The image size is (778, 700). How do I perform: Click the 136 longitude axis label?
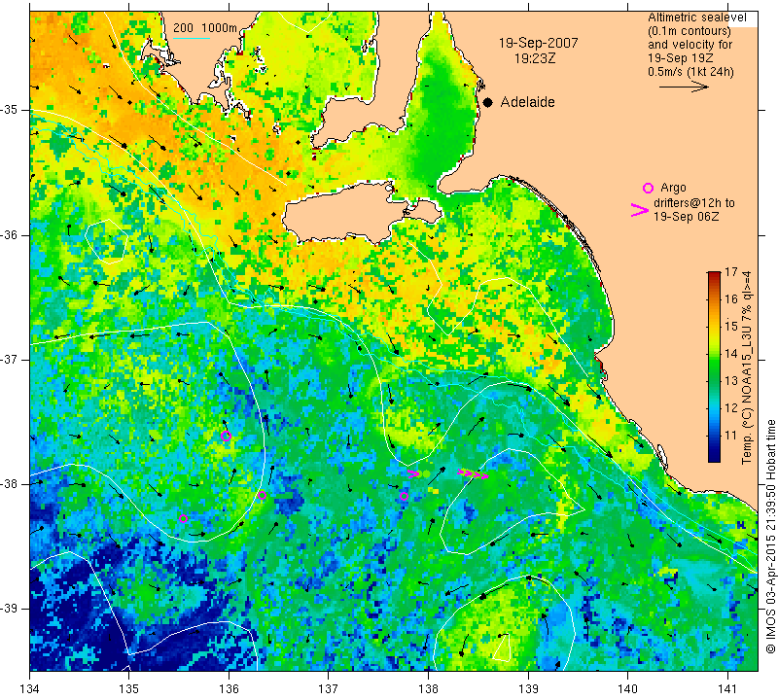click(x=229, y=688)
